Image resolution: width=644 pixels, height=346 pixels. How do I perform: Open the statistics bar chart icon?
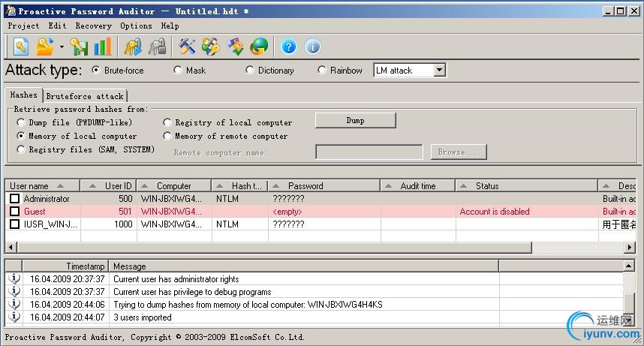tap(103, 47)
